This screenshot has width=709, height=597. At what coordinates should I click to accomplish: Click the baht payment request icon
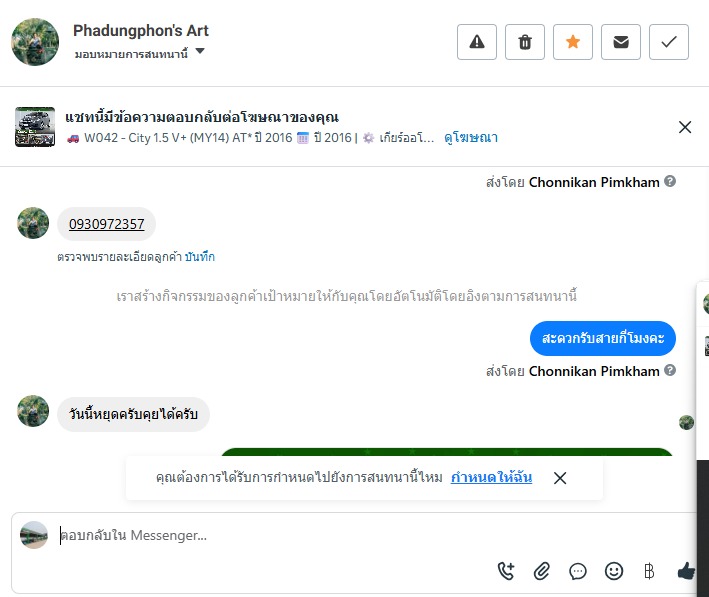coord(649,571)
